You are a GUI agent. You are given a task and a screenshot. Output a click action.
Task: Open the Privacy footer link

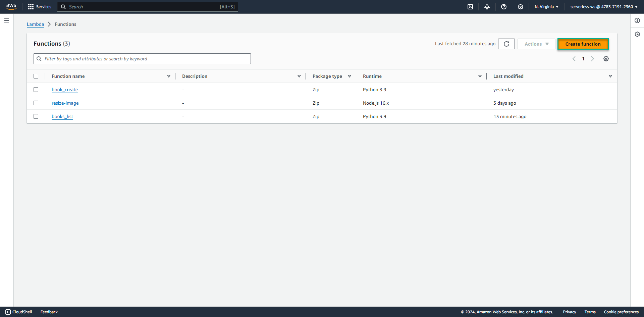coord(570,312)
